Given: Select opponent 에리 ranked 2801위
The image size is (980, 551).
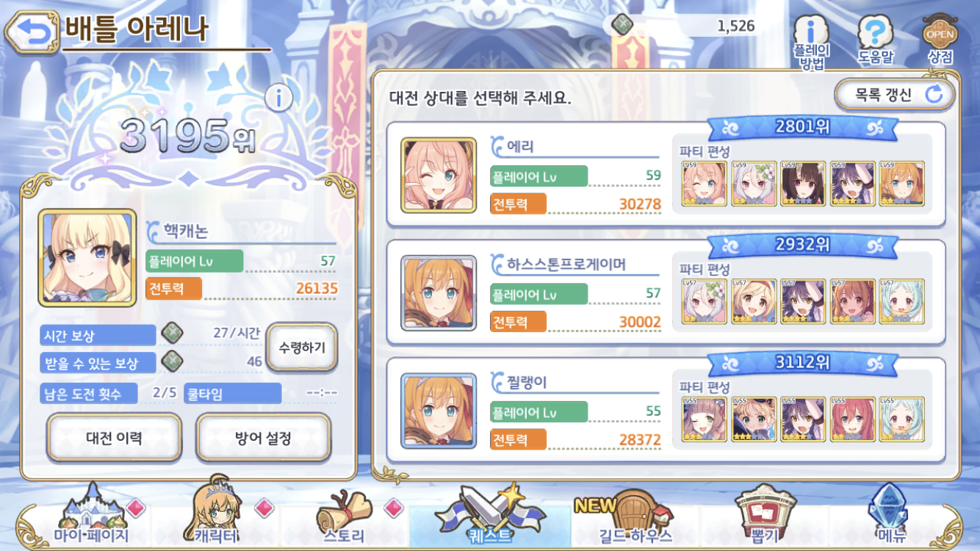Looking at the screenshot, I should [x=666, y=174].
